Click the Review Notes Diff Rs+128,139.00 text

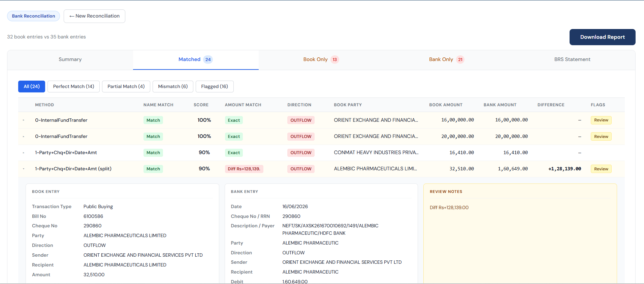[x=449, y=208]
